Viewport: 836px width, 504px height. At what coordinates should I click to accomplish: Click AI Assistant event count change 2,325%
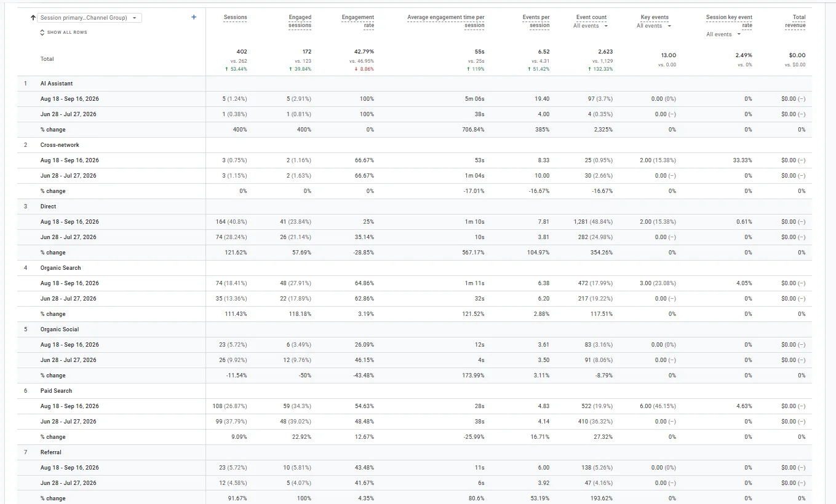coord(603,130)
